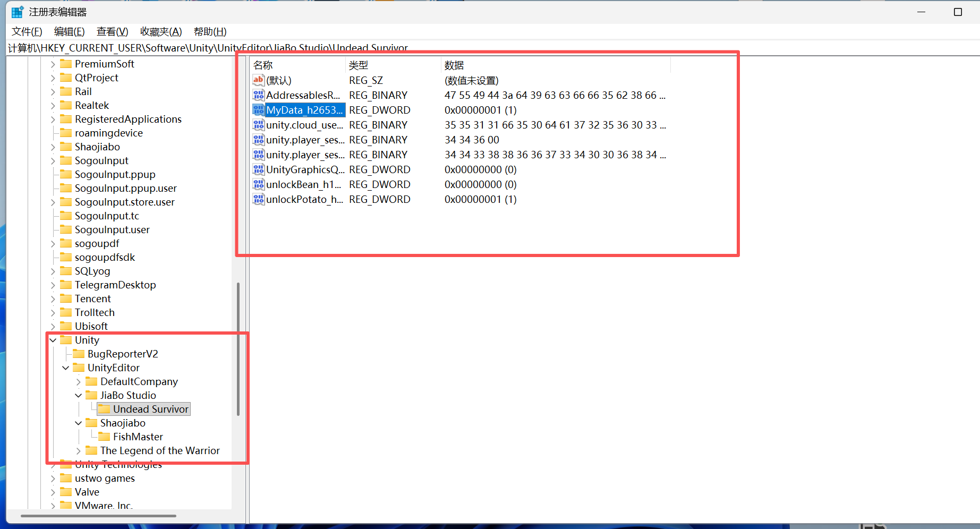Maximize the Registry Editor window

click(958, 12)
